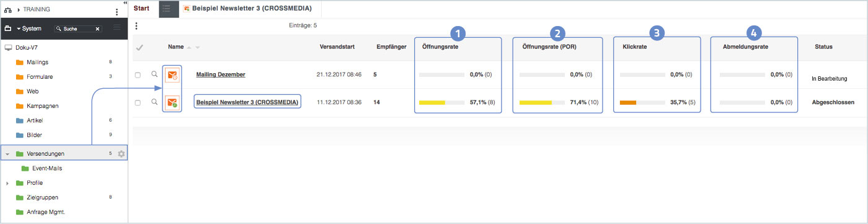Select Beispiel Newsletter 3 (CROSSMEDIA) tab
This screenshot has height=224, width=868.
[x=248, y=9]
